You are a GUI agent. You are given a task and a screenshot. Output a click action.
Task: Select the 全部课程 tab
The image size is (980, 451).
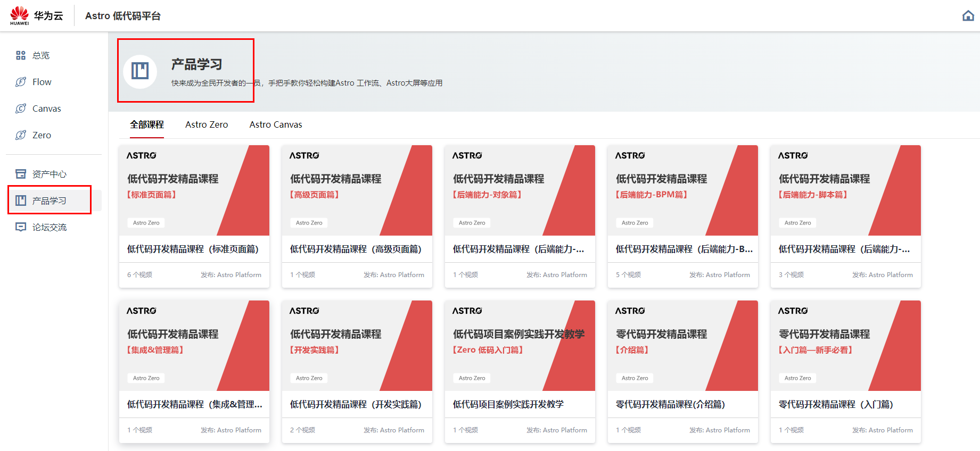[147, 124]
